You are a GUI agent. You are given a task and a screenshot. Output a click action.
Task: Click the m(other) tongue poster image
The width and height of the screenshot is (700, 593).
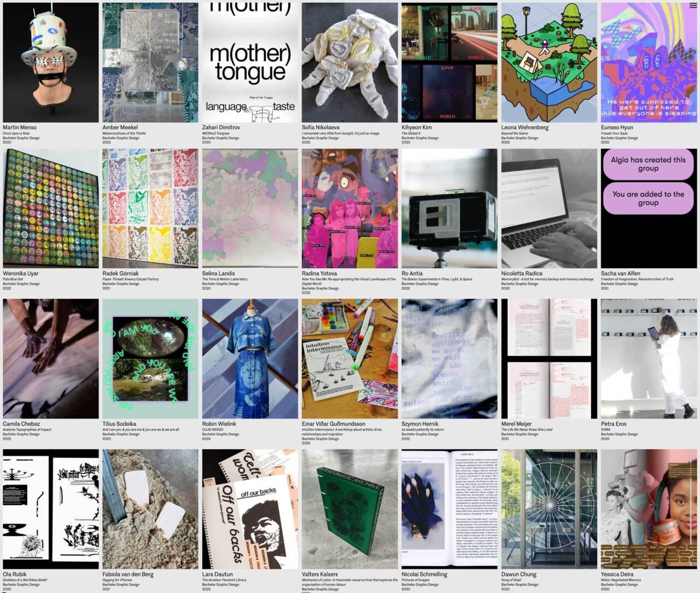[250, 62]
